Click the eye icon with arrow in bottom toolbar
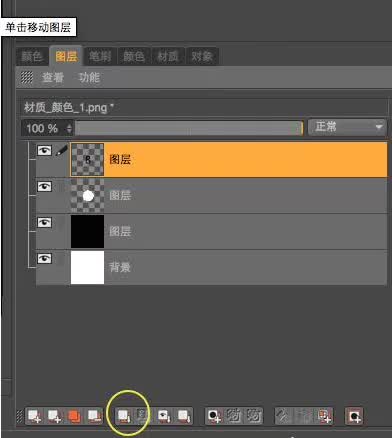 [164, 416]
